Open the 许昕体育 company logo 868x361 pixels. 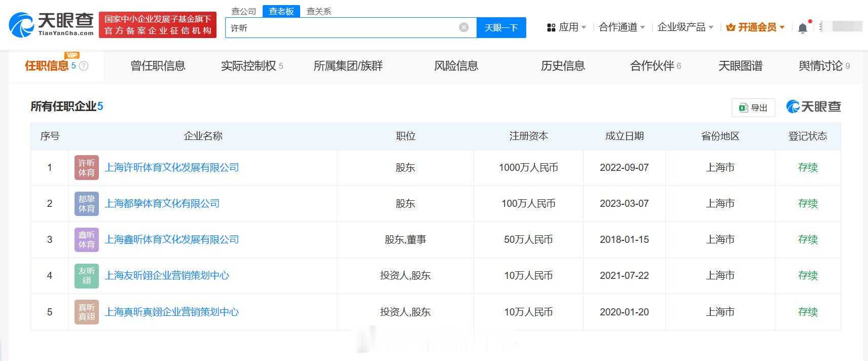tap(87, 168)
